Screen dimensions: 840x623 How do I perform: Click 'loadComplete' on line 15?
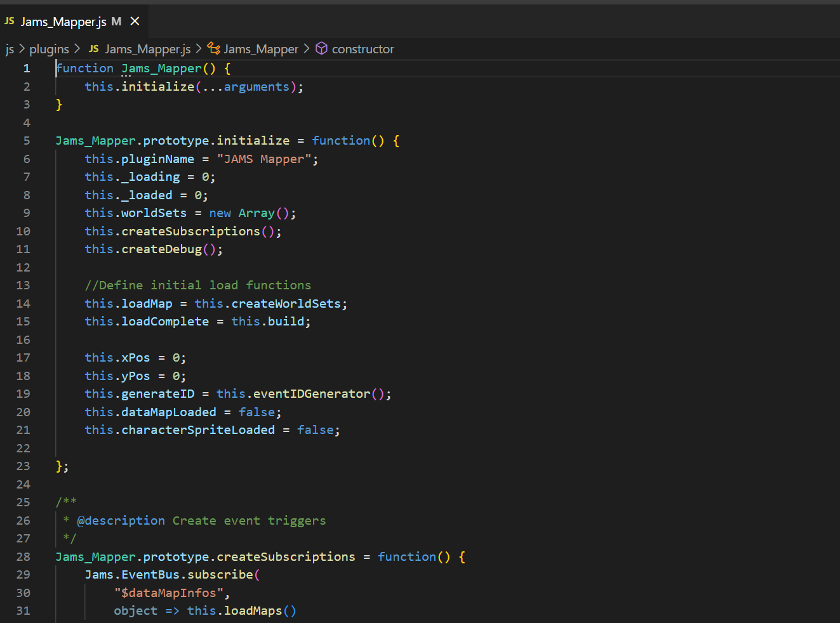[165, 322]
